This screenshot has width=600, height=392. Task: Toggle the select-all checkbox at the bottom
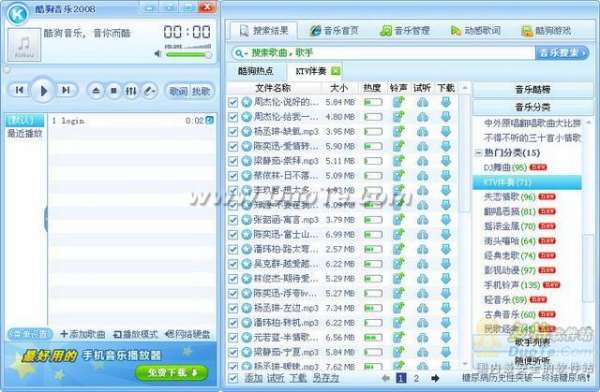233,379
